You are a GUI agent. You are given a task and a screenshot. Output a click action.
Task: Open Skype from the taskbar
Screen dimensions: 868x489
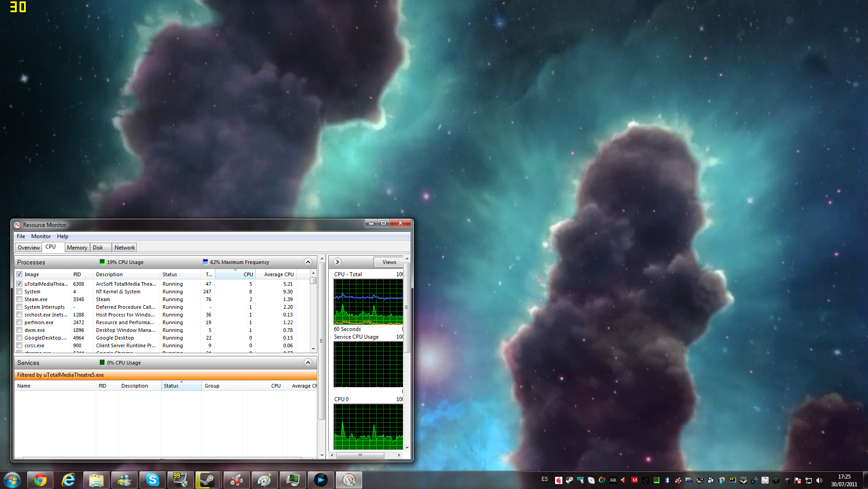(x=152, y=480)
